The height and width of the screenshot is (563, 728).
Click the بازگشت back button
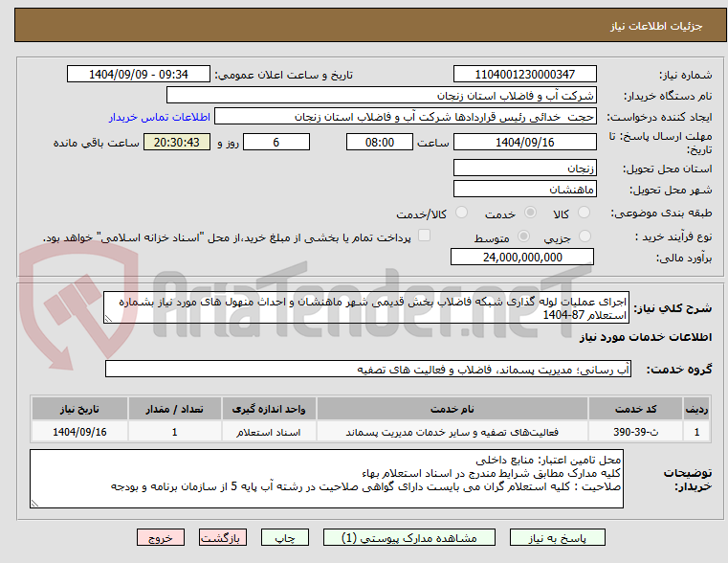click(x=222, y=537)
